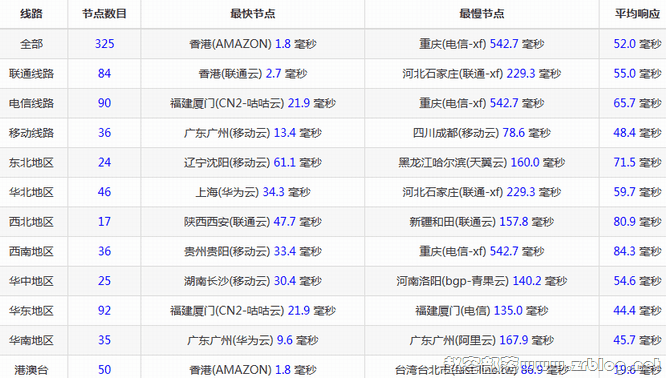Click node count 36 for 移动线路
Viewport: 666px width, 378px height.
[x=104, y=133]
